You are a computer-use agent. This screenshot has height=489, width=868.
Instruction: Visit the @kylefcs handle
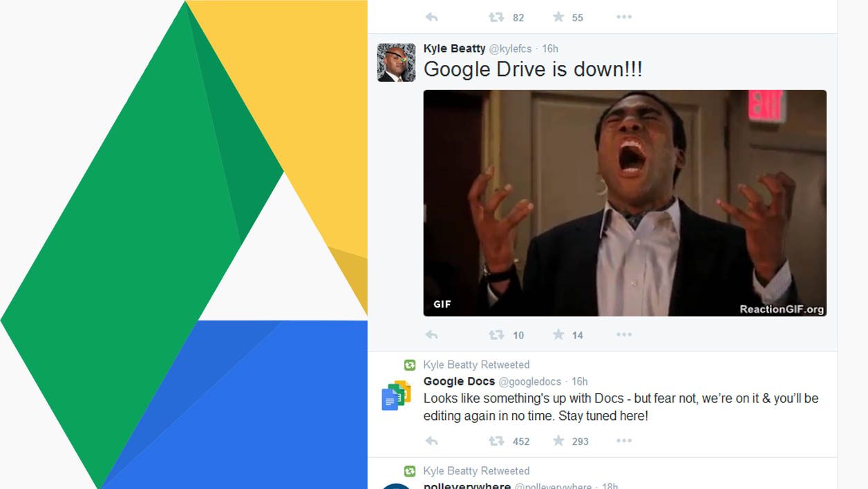[511, 49]
